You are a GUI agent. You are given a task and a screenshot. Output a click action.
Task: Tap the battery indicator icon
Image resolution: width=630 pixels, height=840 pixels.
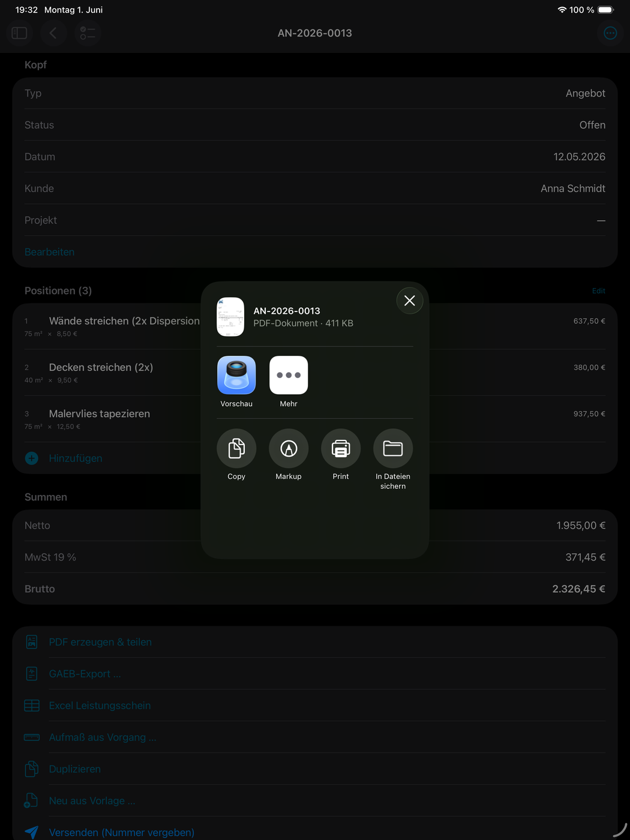pyautogui.click(x=606, y=10)
